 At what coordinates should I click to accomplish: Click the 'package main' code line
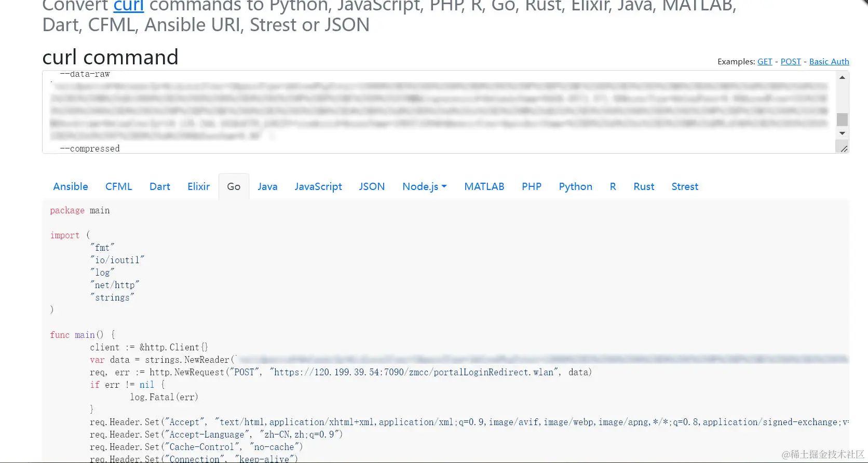coord(80,210)
